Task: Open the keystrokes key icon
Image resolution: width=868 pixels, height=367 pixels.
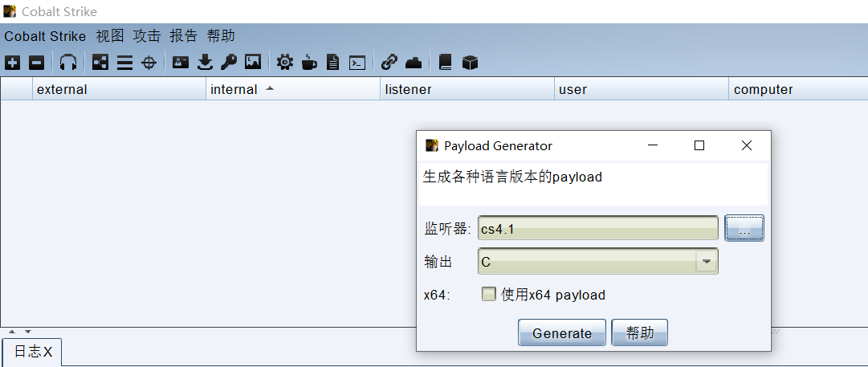Action: click(x=229, y=63)
